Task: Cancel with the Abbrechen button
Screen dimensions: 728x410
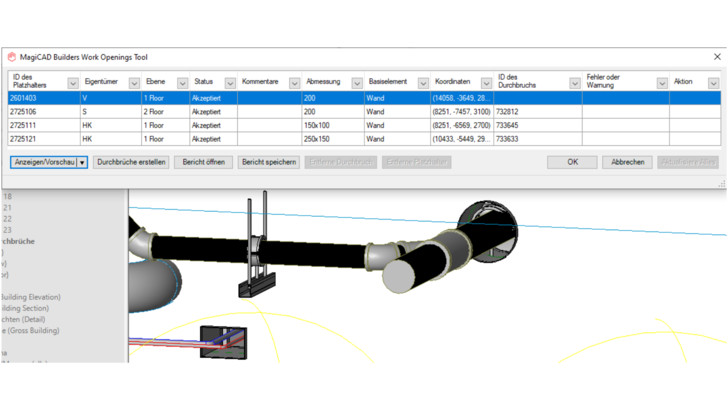Action: pyautogui.click(x=627, y=162)
